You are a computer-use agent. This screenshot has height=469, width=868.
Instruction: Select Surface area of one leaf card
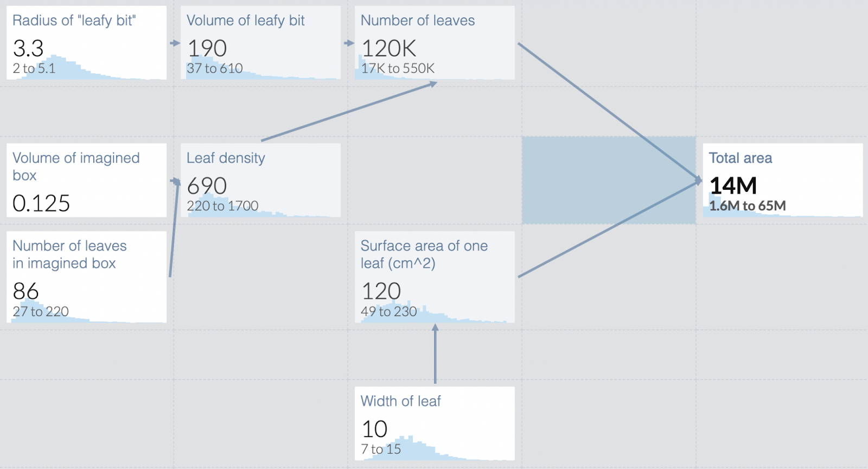pos(435,277)
